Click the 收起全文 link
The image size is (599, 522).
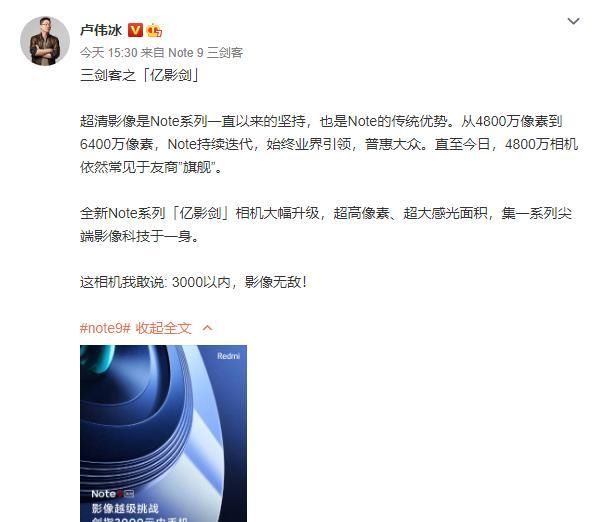pos(164,328)
